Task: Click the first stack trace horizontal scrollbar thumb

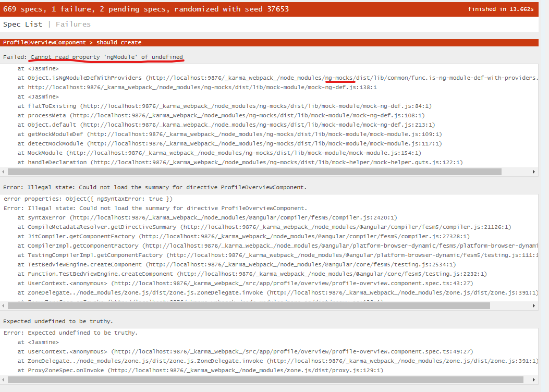Action: click(254, 172)
